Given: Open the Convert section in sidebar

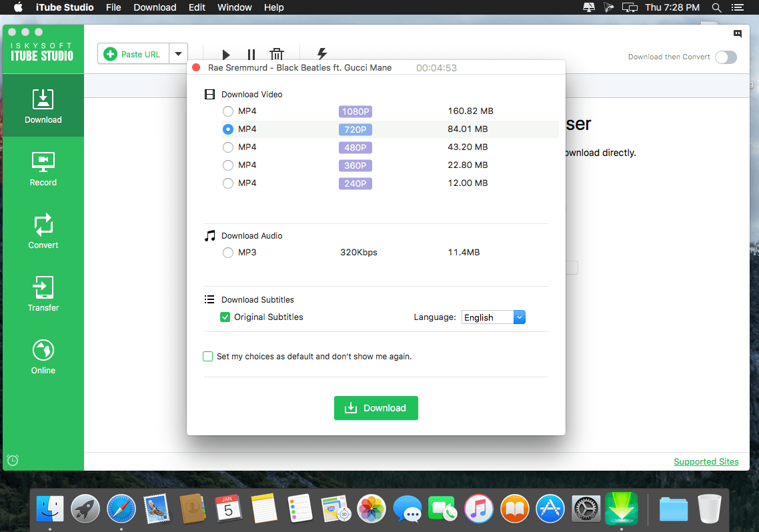Looking at the screenshot, I should click(x=43, y=231).
